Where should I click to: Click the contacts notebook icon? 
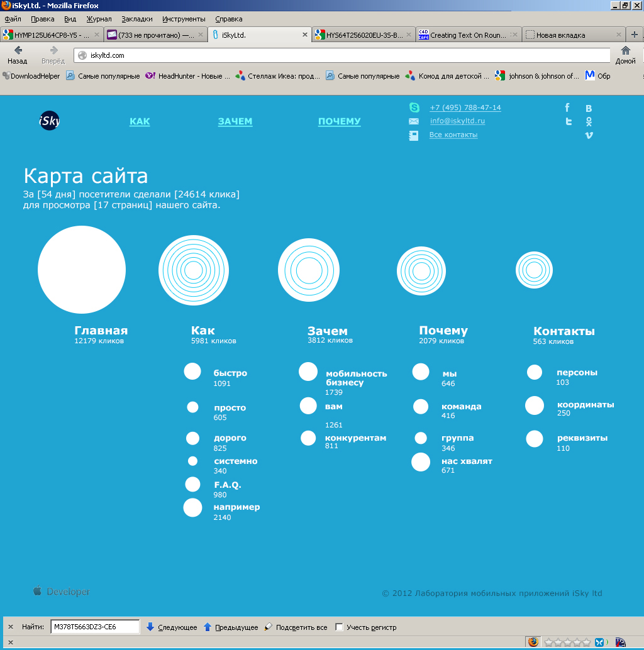coord(414,135)
